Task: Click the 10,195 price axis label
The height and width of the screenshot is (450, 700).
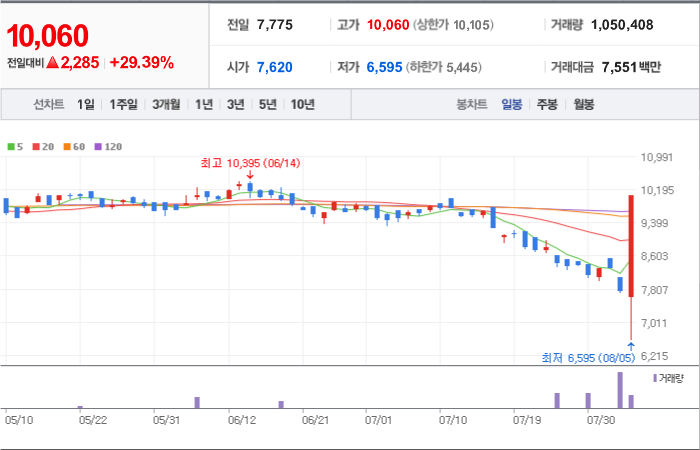Action: 657,191
